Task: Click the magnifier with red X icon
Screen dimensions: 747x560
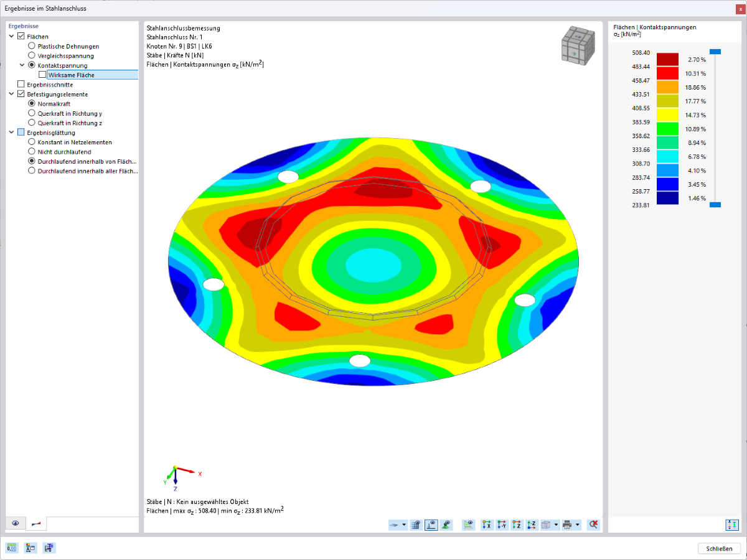Action: (593, 525)
